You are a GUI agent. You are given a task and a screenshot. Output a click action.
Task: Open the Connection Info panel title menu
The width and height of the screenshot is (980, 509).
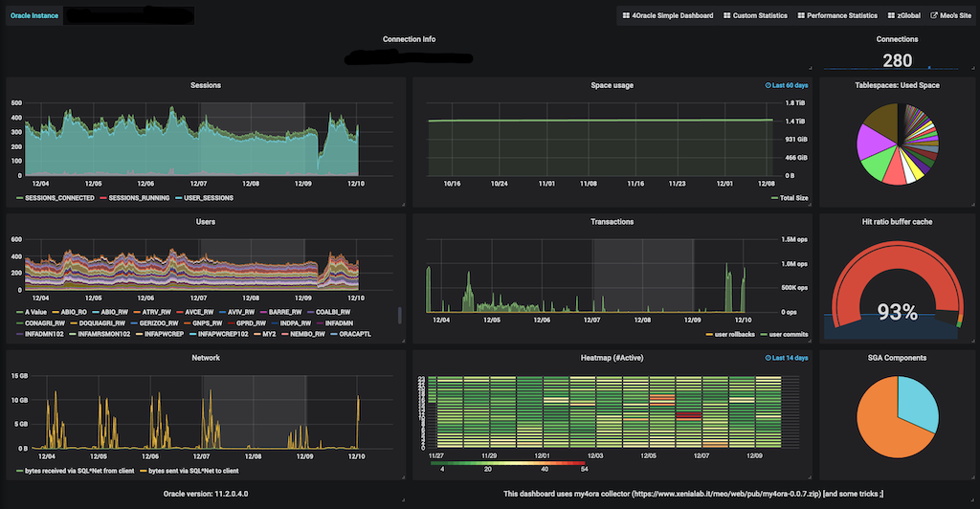coord(409,39)
